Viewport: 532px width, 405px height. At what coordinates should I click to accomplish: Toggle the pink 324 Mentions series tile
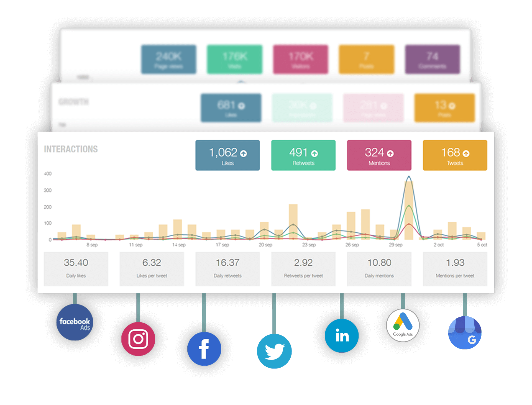379,155
